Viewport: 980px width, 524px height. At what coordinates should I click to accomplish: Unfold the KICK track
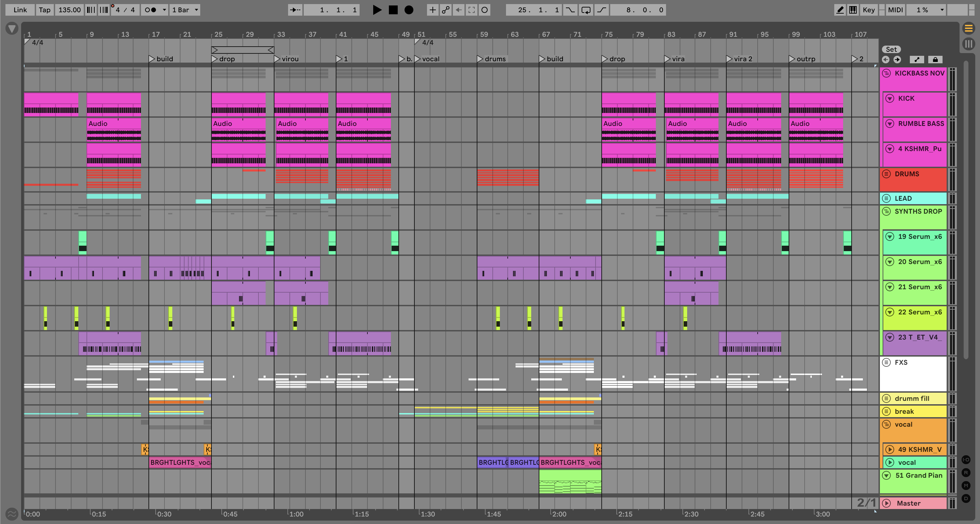(889, 98)
